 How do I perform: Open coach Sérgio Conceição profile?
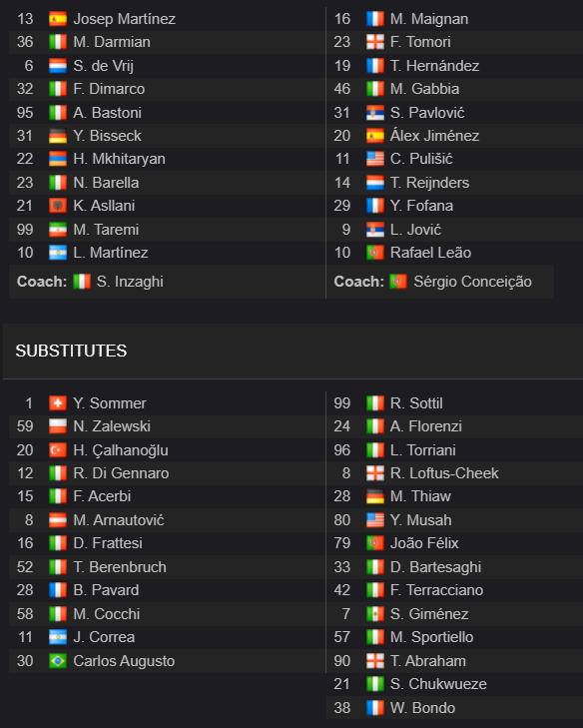tap(472, 282)
